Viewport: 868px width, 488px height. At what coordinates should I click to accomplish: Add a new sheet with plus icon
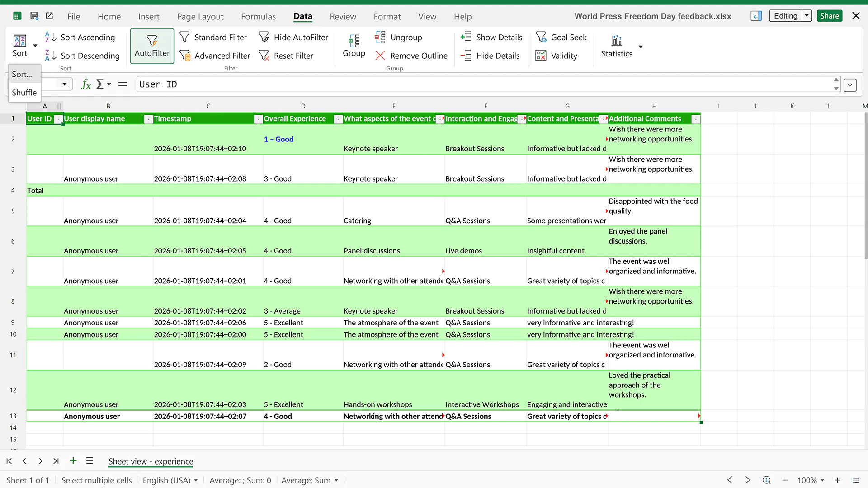(x=73, y=460)
